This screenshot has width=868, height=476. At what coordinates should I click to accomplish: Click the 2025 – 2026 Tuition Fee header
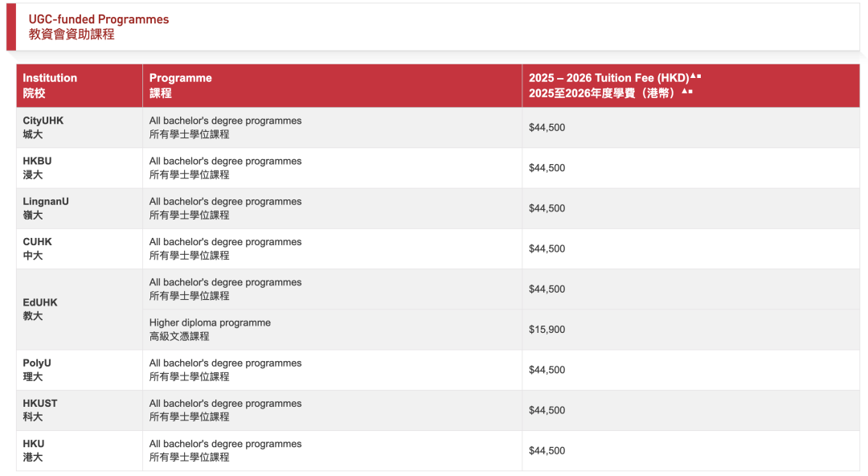[691, 85]
